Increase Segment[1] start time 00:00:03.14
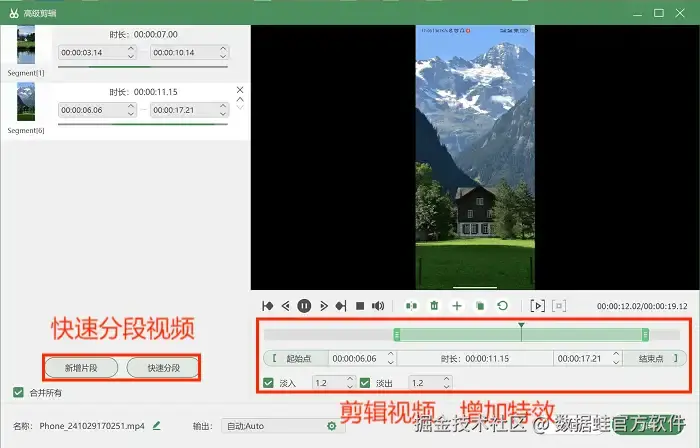 [x=131, y=49]
